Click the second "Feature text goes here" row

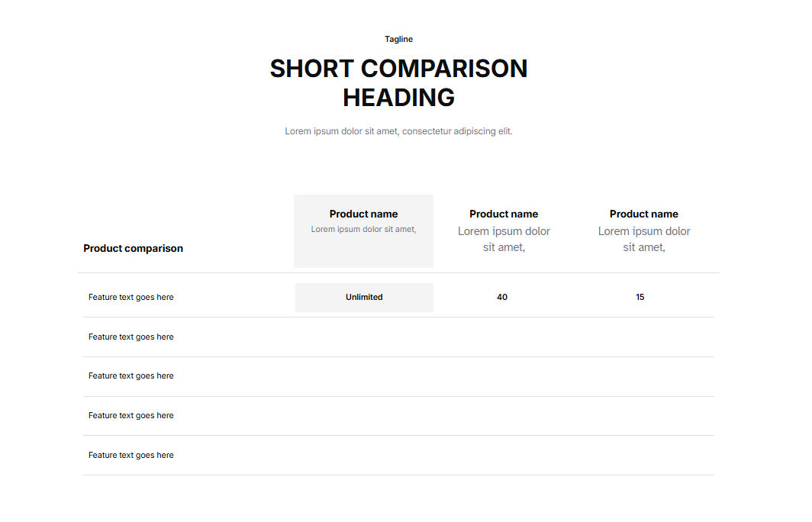point(131,337)
